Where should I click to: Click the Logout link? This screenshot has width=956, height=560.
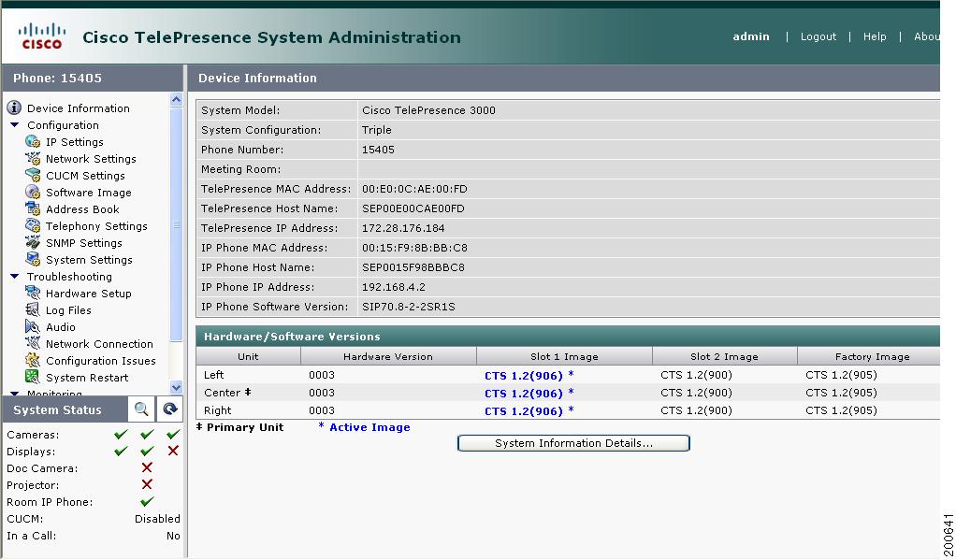818,36
